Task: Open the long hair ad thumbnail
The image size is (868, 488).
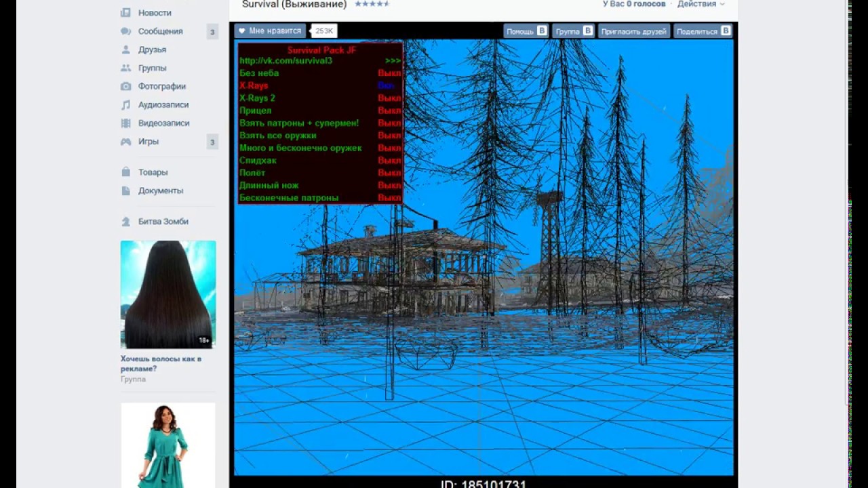Action: tap(168, 295)
